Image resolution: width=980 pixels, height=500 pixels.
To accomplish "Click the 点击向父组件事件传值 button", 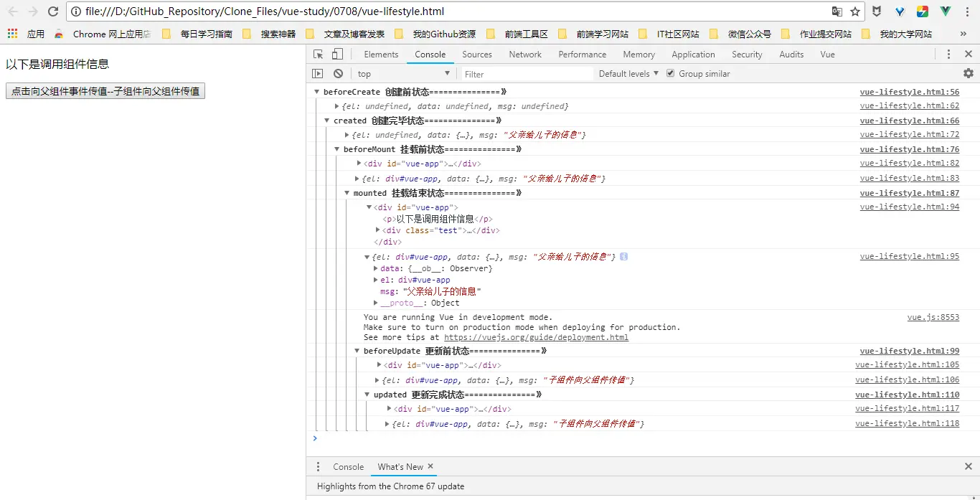I will [x=105, y=90].
